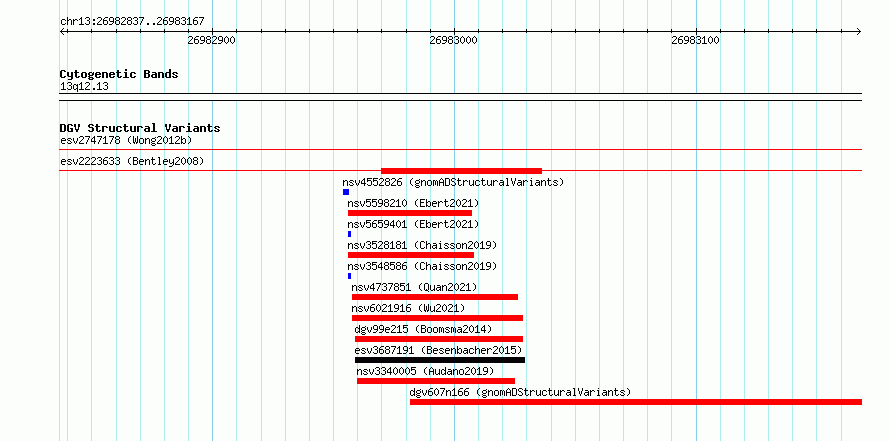Open variant nsv4737851 (Quan2021) label
The width and height of the screenshot is (890, 441).
click(x=414, y=287)
